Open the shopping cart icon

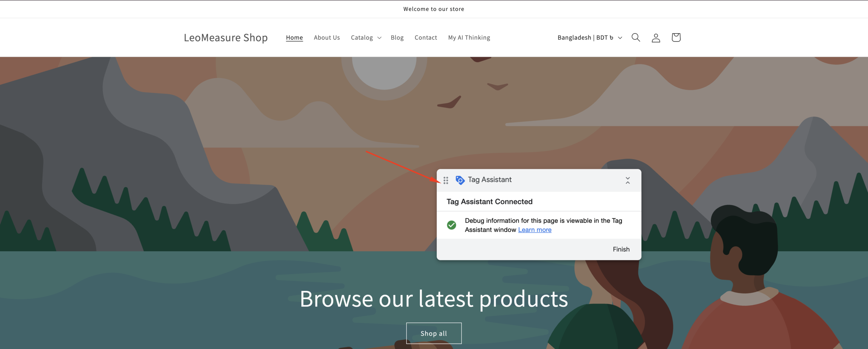pos(676,37)
